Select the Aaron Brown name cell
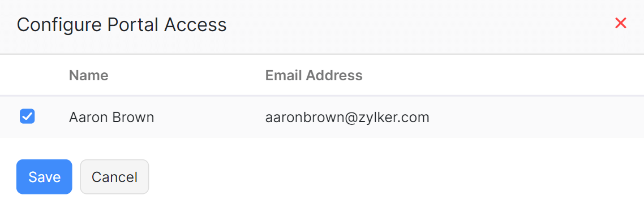Screen dimensions: 644x208 point(111,118)
